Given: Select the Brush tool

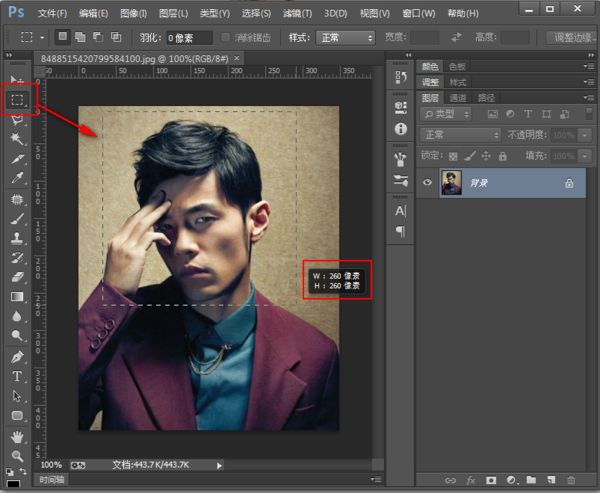Looking at the screenshot, I should 17,219.
